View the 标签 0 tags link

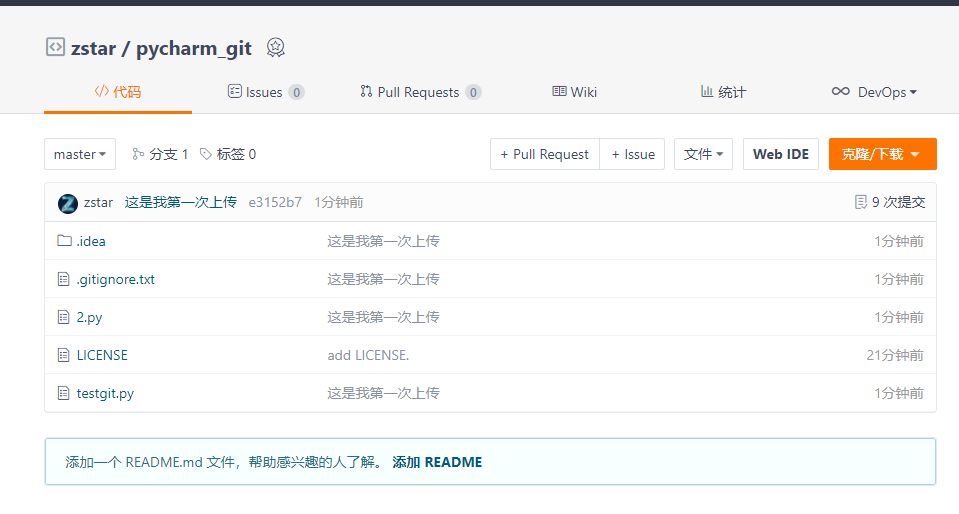(x=228, y=154)
